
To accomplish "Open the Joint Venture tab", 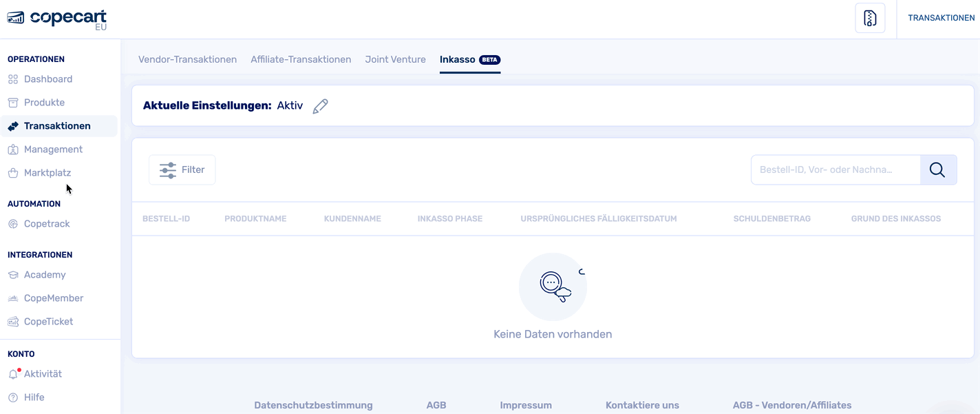I will point(395,59).
